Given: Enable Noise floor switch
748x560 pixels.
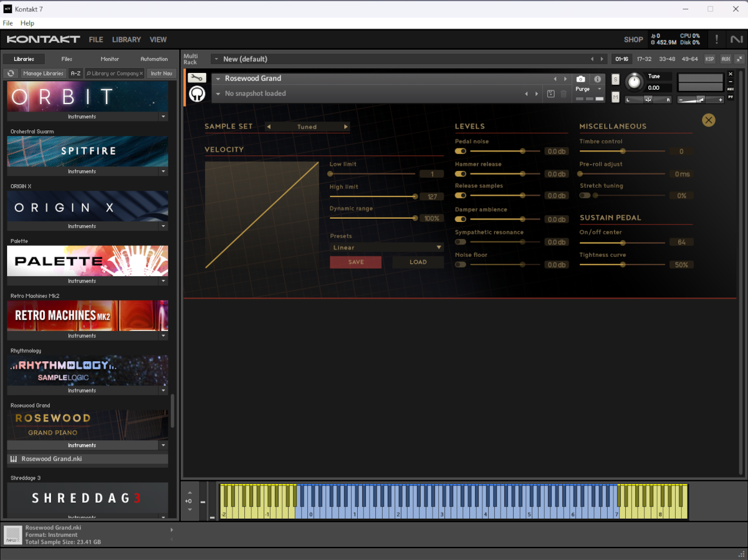Looking at the screenshot, I should (x=461, y=264).
